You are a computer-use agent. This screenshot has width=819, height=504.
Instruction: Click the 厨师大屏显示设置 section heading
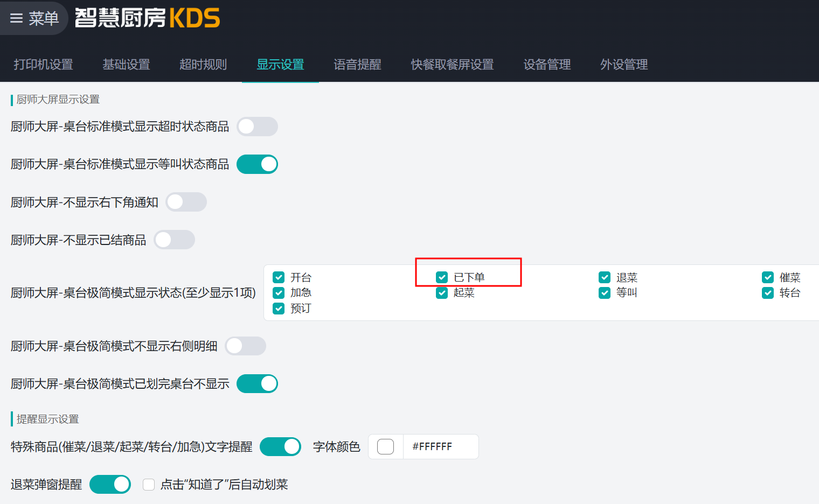coord(58,99)
